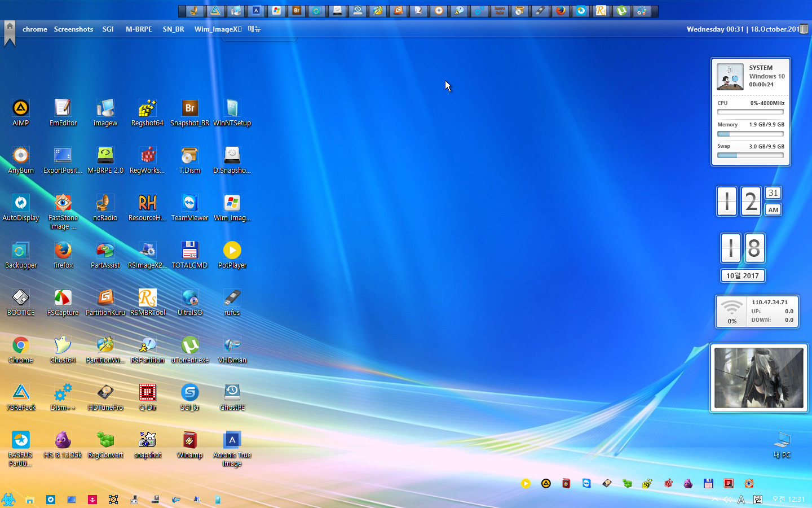Image resolution: width=812 pixels, height=508 pixels.
Task: Open the SN_BR menu item
Action: [174, 29]
